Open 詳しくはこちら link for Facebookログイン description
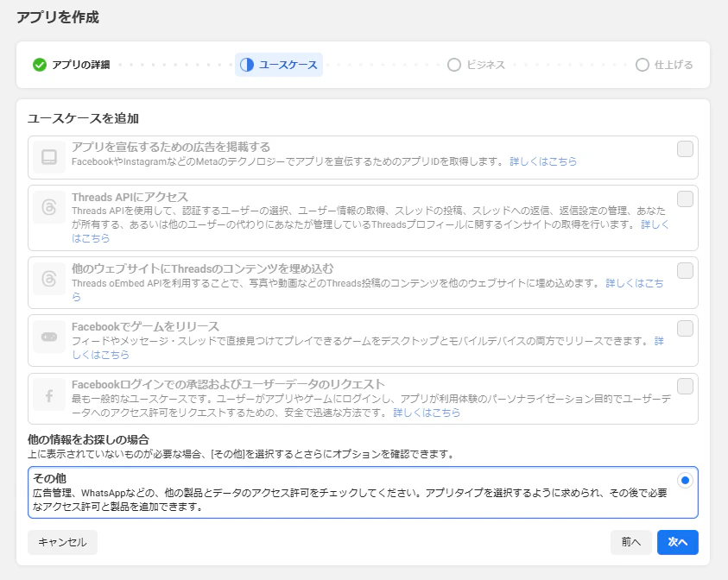This screenshot has height=580, width=728. [x=427, y=413]
